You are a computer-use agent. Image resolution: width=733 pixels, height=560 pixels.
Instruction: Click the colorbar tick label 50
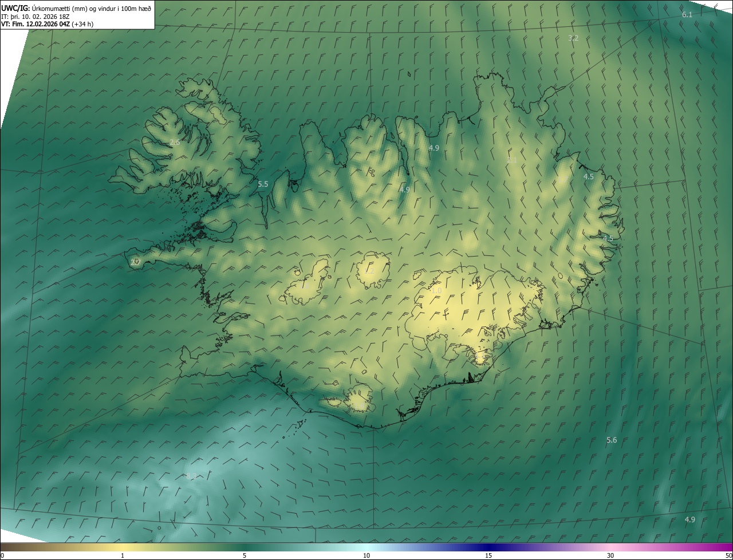coord(728,556)
